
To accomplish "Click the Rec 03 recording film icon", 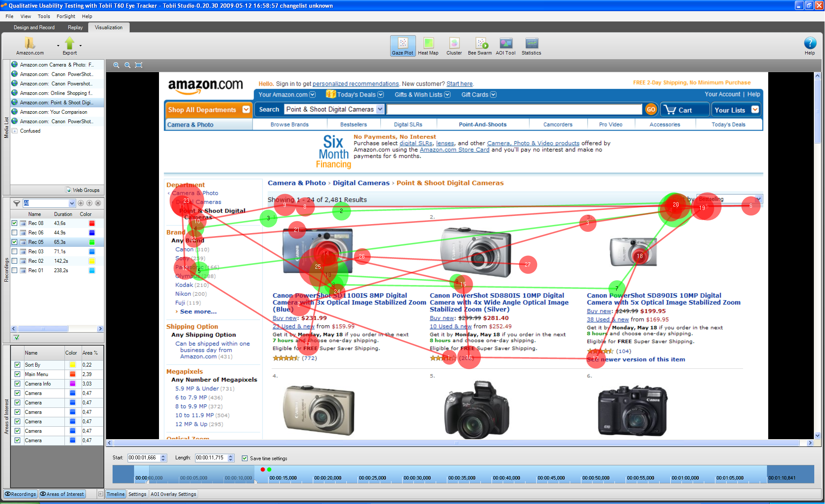I will (23, 252).
